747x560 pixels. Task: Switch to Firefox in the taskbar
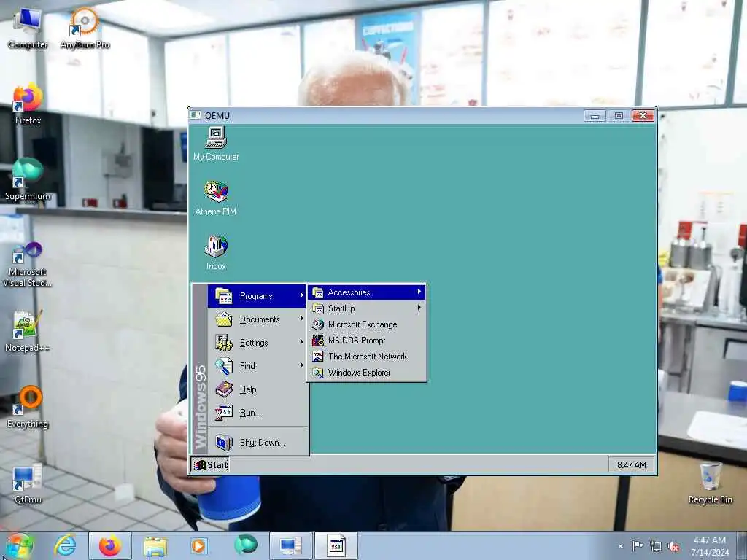[110, 545]
